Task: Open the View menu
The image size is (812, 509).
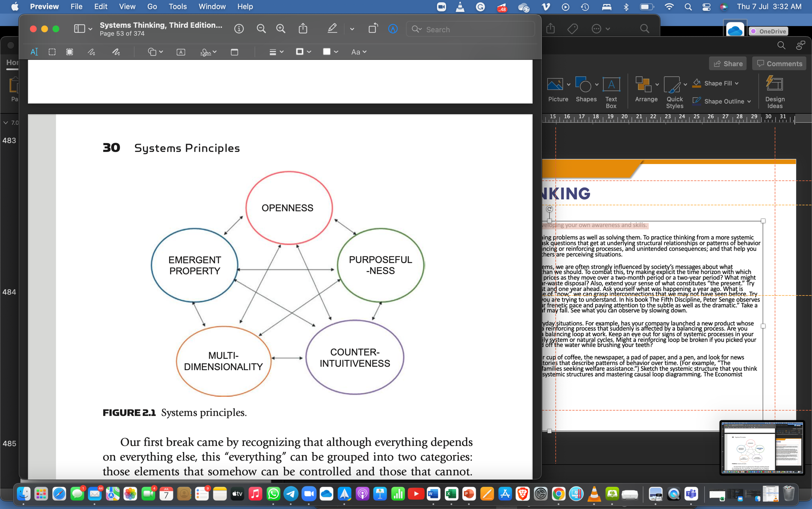Action: 127,6
